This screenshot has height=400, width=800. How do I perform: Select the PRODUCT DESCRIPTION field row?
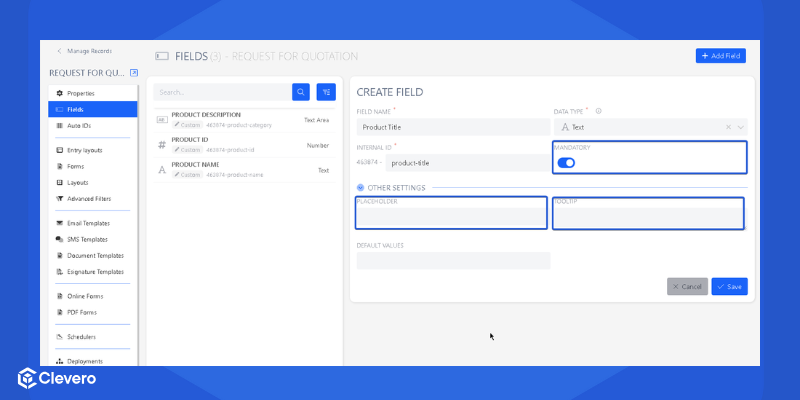(244, 120)
